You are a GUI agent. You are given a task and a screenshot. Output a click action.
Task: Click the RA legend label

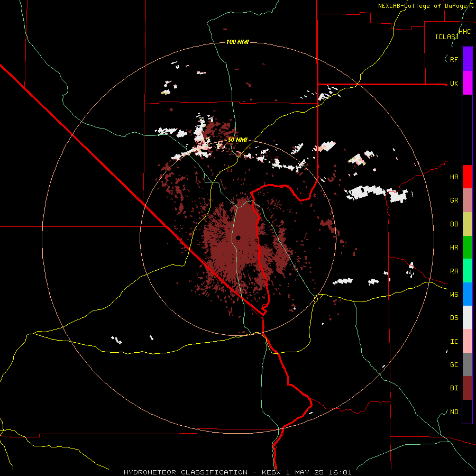coord(454,271)
